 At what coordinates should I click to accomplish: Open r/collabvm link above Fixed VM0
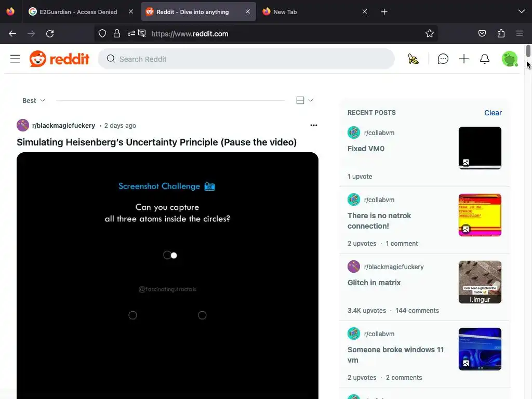379,132
